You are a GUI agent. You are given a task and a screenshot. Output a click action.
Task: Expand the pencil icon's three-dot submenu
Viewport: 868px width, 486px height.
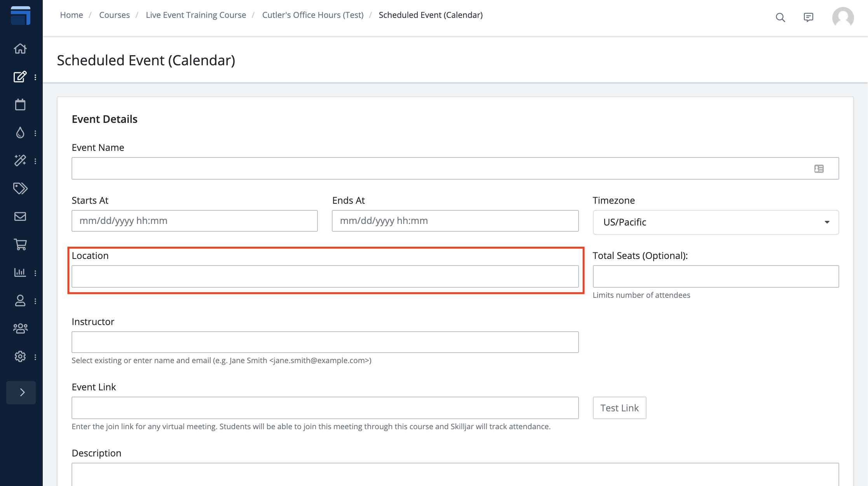(x=35, y=77)
